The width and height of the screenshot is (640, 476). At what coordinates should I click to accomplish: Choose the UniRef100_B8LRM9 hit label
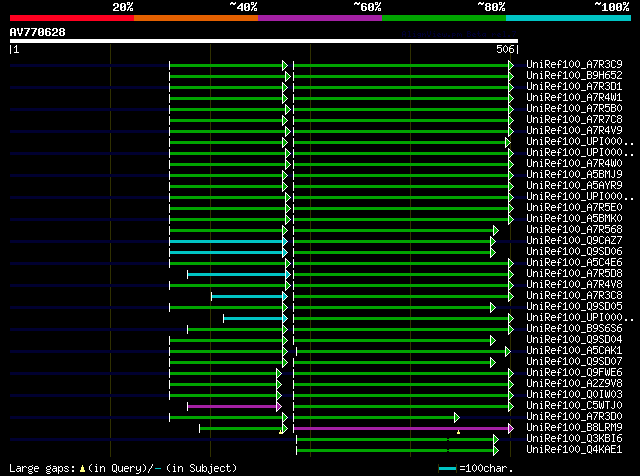[574, 428]
